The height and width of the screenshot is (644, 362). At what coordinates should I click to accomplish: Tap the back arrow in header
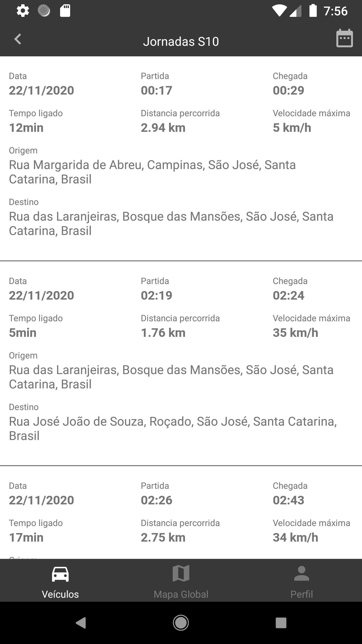(x=18, y=39)
